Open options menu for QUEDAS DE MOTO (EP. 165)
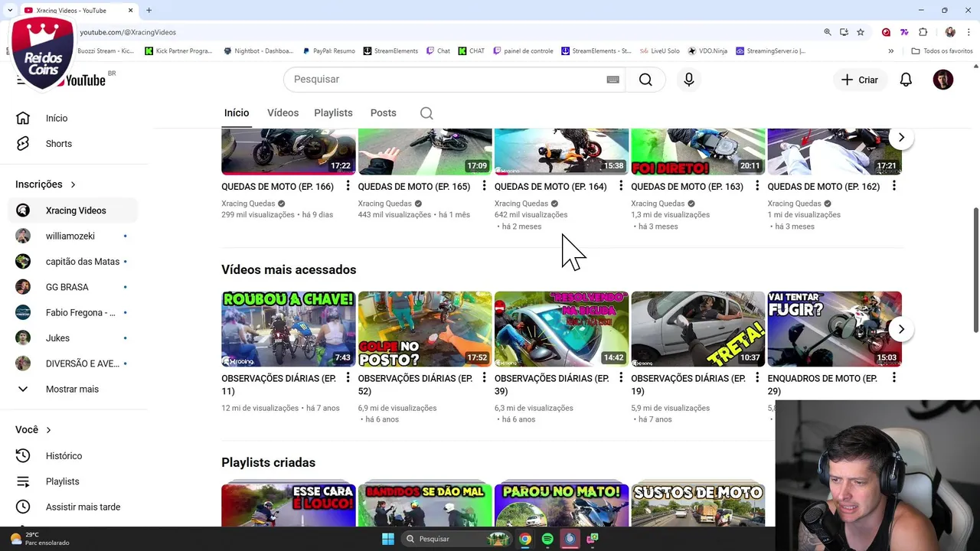 (x=484, y=186)
